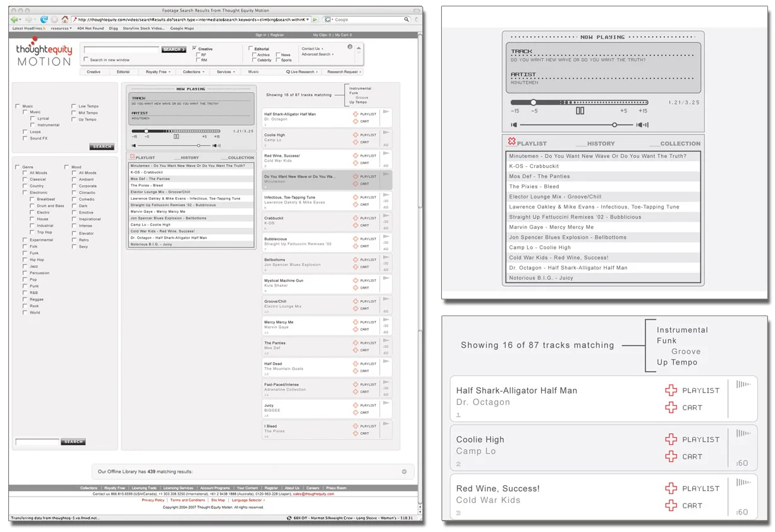Select the Up Tempo checkbox

click(x=74, y=119)
